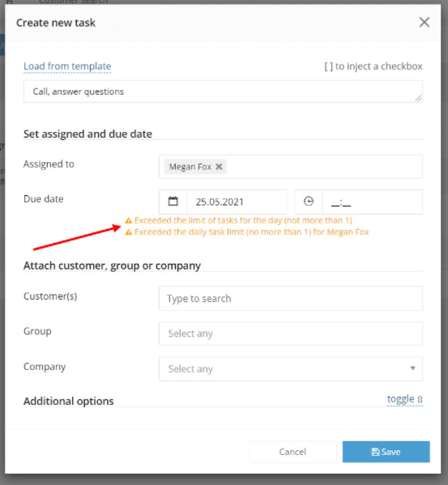This screenshot has height=485, width=448.
Task: Remove Megan Fox from assignees
Action: (219, 167)
